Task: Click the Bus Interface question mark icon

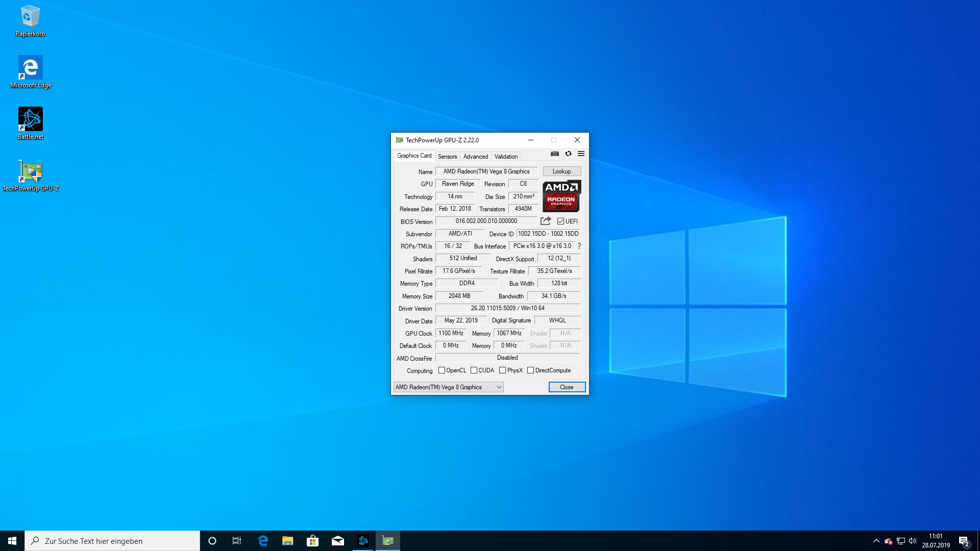Action: tap(579, 246)
